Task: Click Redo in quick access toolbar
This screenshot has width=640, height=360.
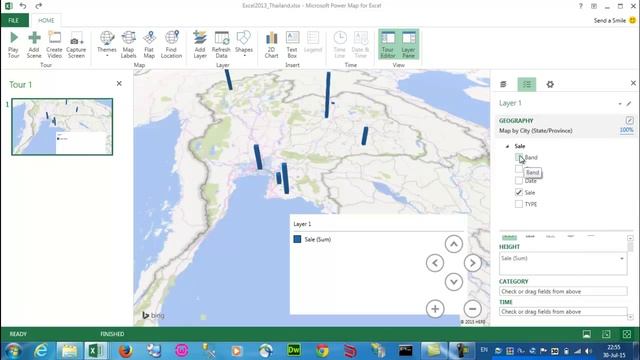Action: pos(38,6)
